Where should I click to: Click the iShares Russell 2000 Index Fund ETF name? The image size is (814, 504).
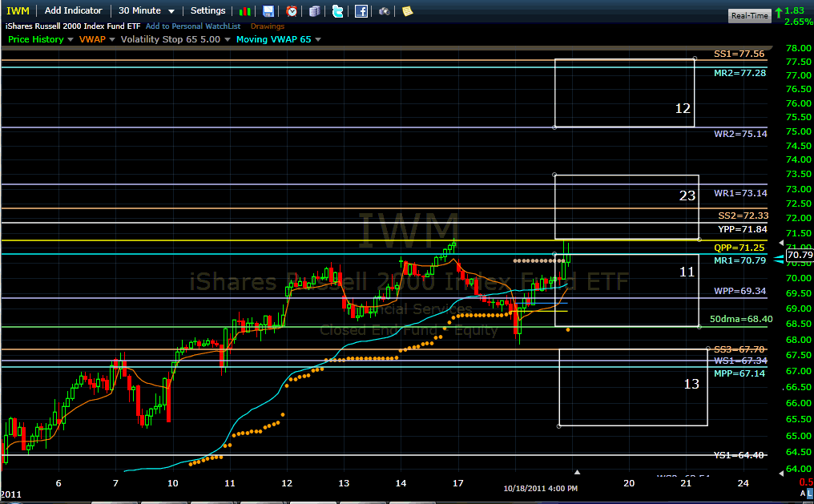pos(73,26)
